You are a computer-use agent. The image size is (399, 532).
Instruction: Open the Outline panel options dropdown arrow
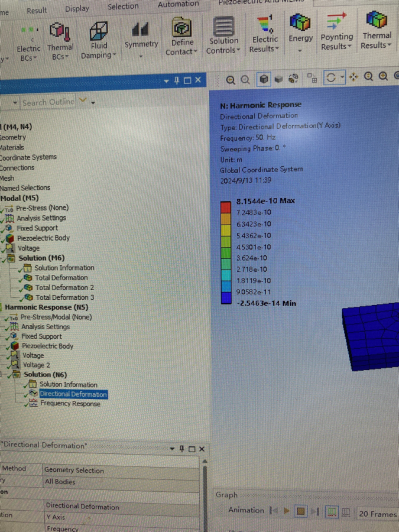pos(166,82)
